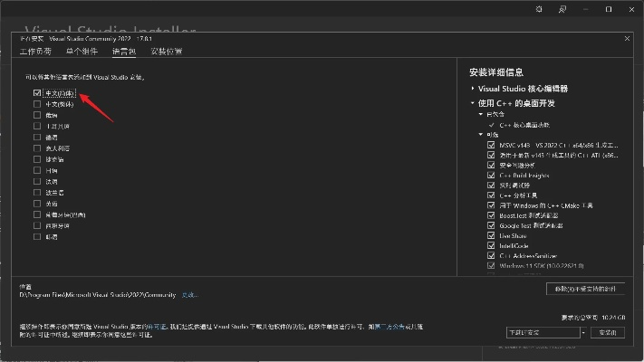Uncheck the Boost.Test 测试适配器 component

coord(491,215)
